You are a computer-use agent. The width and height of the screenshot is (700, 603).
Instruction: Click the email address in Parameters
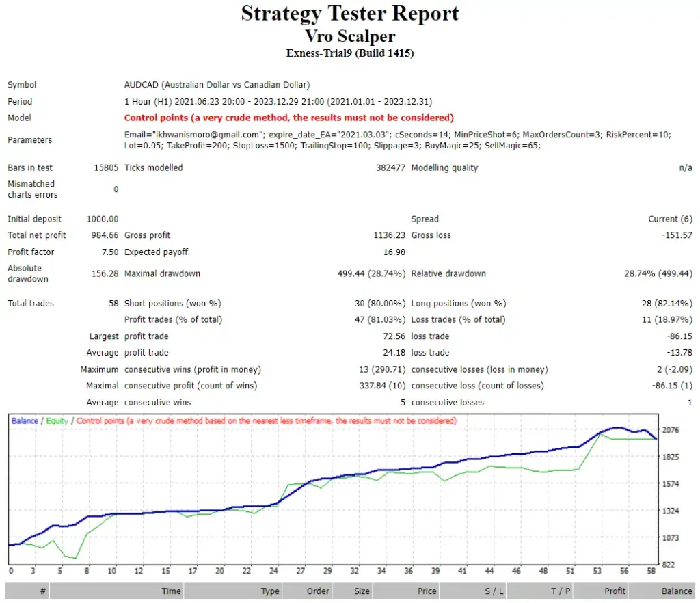coord(192,135)
